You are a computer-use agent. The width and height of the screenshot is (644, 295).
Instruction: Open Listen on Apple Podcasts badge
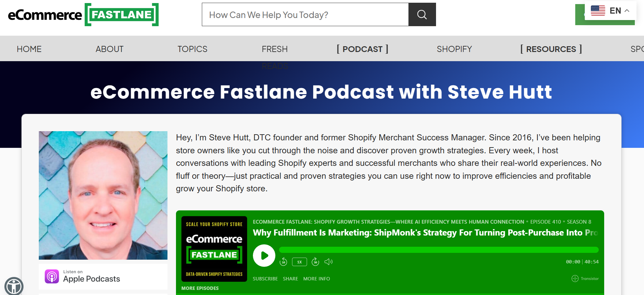pyautogui.click(x=103, y=276)
